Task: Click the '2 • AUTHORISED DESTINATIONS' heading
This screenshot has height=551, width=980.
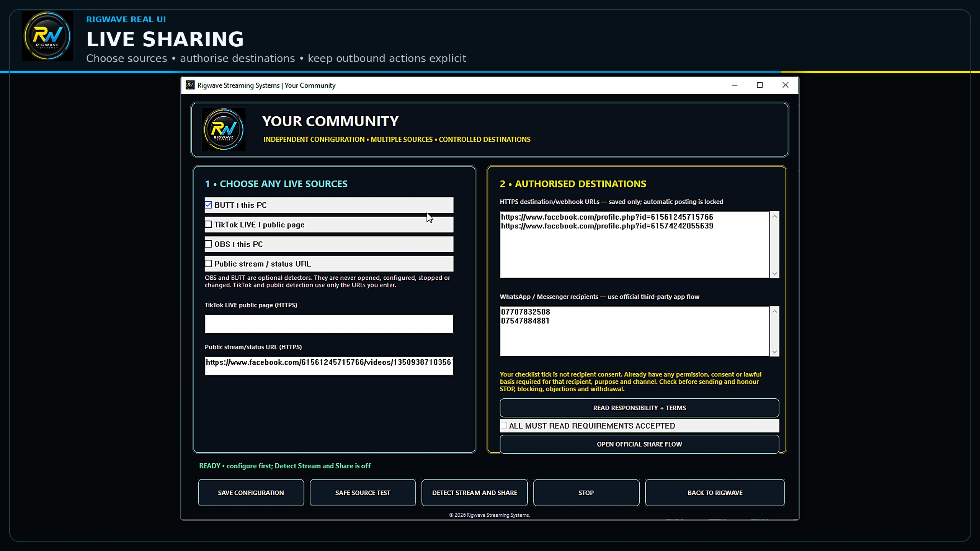Action: pyautogui.click(x=573, y=184)
